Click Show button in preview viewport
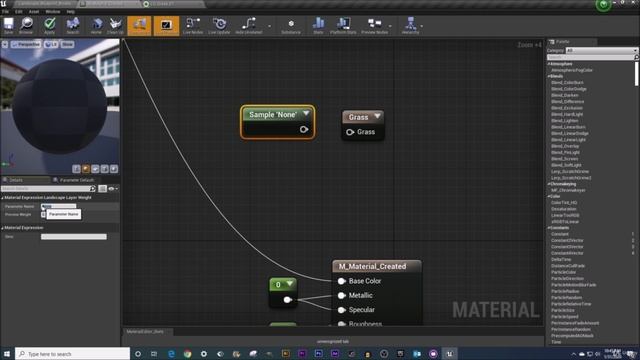The image size is (640, 360). [68, 44]
